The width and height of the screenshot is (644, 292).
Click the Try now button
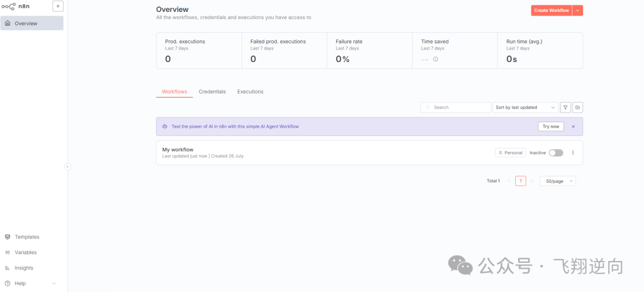click(551, 126)
